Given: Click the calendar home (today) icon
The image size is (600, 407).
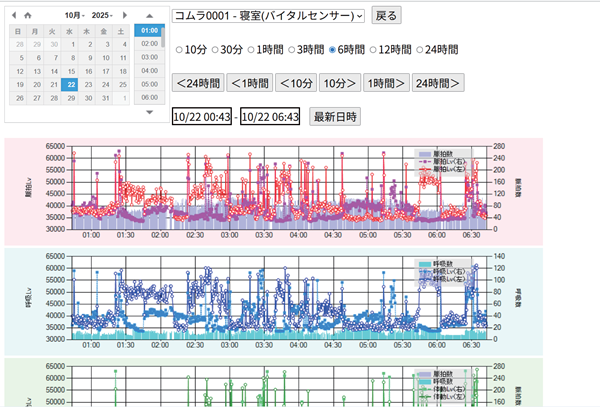Looking at the screenshot, I should point(27,16).
